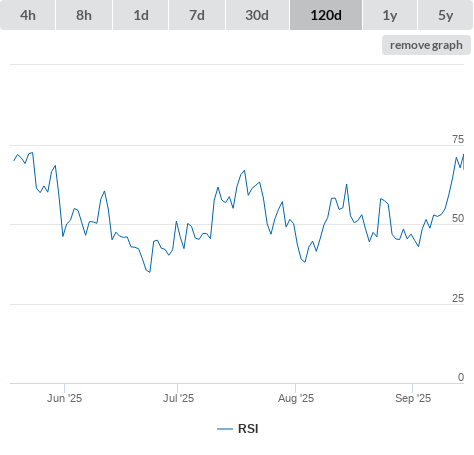Screen dimensions: 474x455
Task: Switch chart to the 30d range
Action: point(257,15)
